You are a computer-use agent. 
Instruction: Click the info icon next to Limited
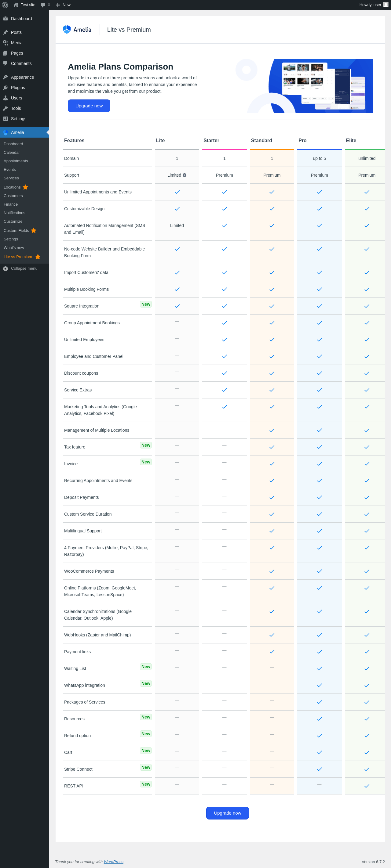click(185, 175)
